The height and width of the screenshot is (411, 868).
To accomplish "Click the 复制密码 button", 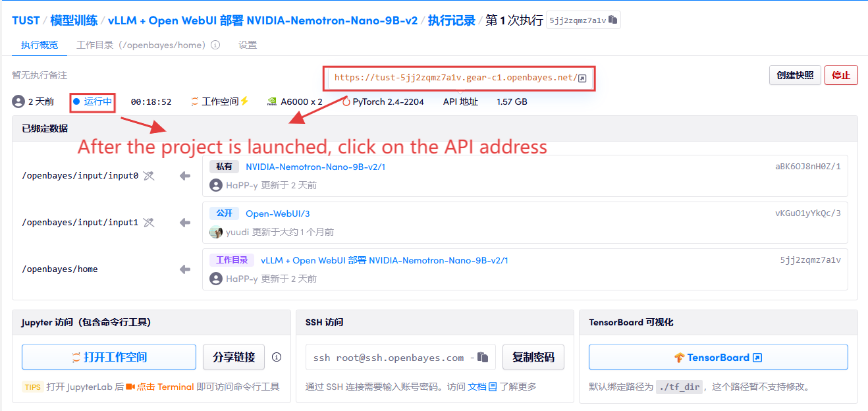I will (x=533, y=357).
